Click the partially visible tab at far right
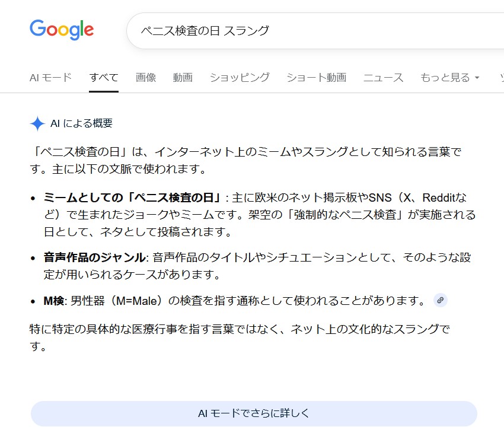The height and width of the screenshot is (433, 504). click(x=500, y=77)
